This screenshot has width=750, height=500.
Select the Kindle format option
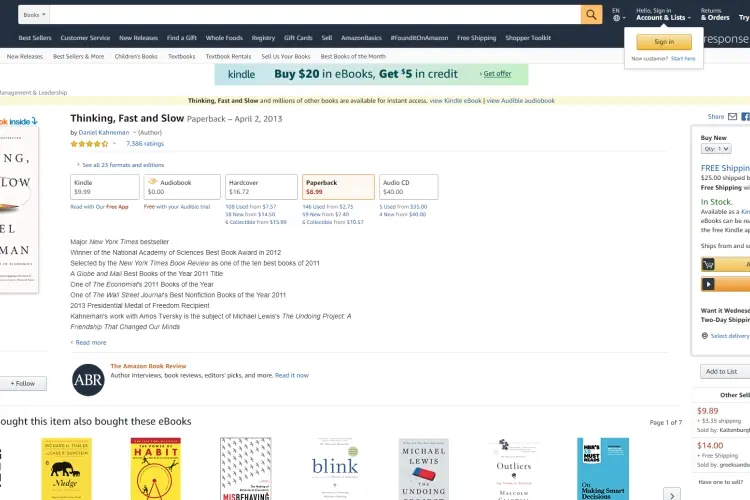coord(105,187)
